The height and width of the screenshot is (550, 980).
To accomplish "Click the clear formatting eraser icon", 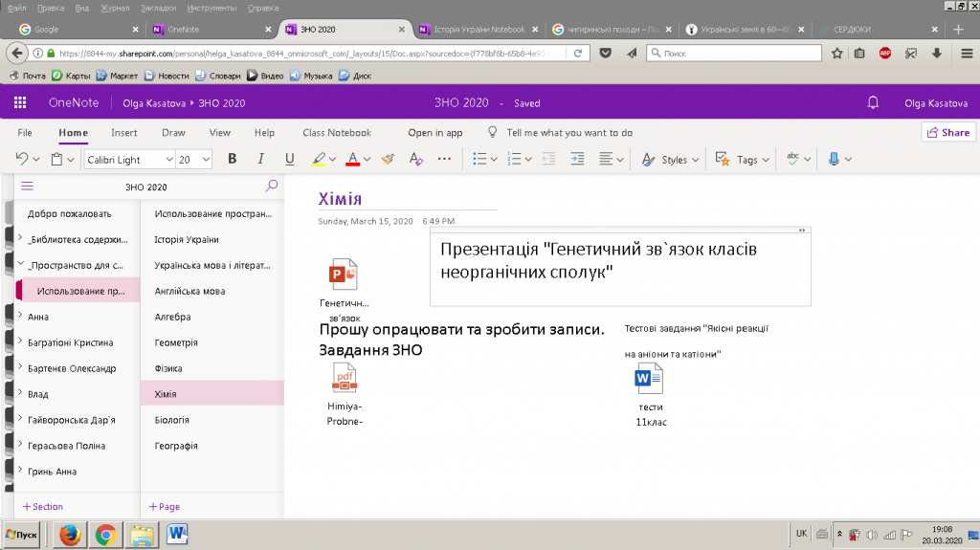I will coord(415,159).
